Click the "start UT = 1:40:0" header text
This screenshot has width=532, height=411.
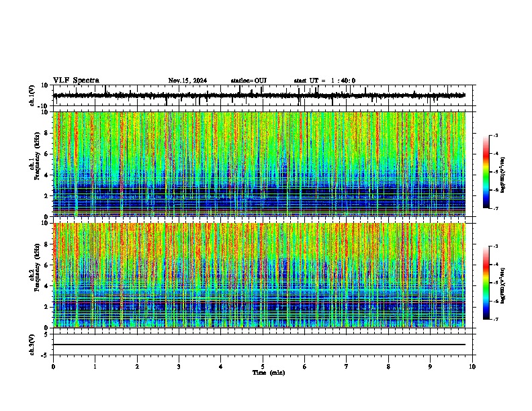click(x=324, y=81)
